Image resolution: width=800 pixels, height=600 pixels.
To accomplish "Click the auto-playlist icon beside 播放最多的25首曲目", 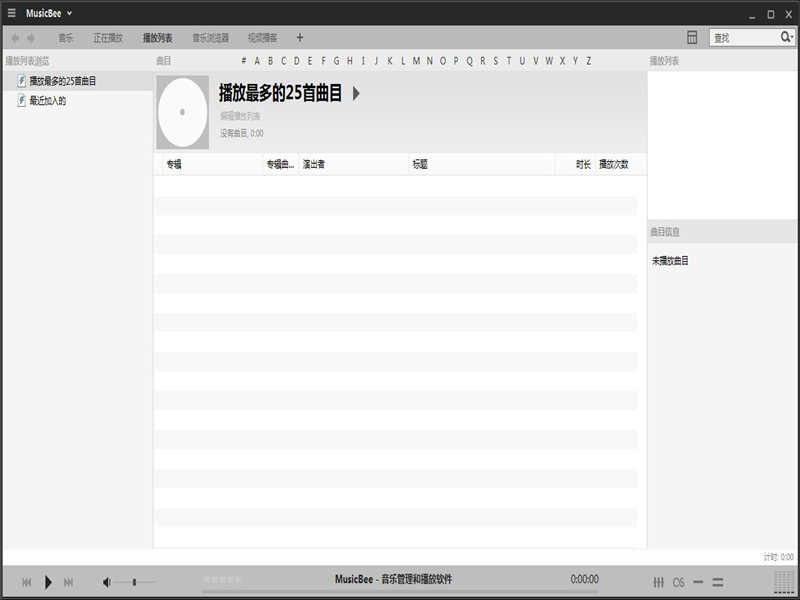I will 21,81.
